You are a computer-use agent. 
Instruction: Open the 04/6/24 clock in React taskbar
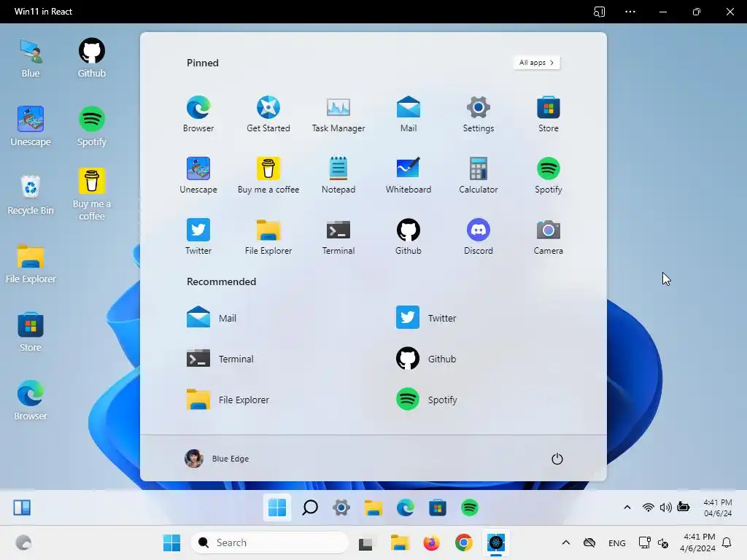718,508
